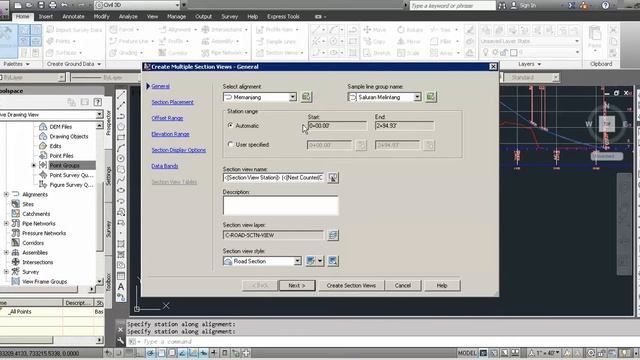
Task: Open the Civil 3D workspace dropdown
Action: (x=178, y=5)
